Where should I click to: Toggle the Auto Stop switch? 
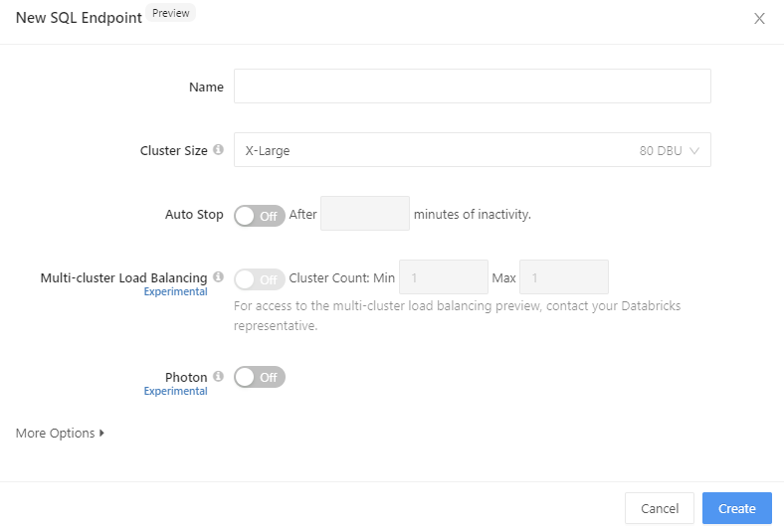pos(260,215)
